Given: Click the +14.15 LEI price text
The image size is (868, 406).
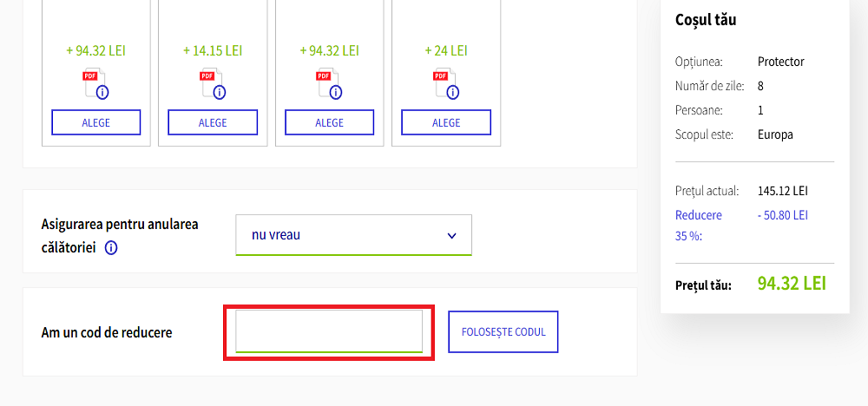Looking at the screenshot, I should [213, 50].
